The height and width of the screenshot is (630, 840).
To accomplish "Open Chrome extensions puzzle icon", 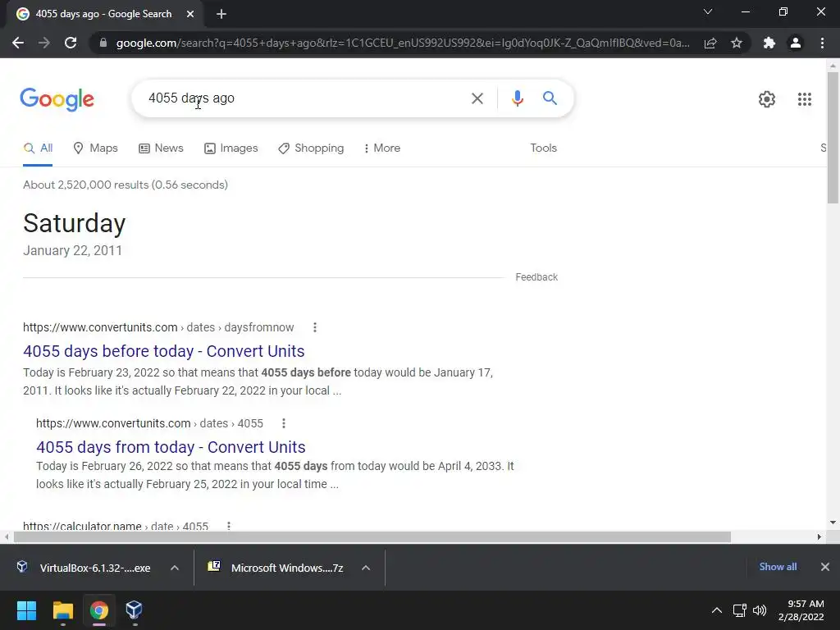I will click(x=769, y=43).
